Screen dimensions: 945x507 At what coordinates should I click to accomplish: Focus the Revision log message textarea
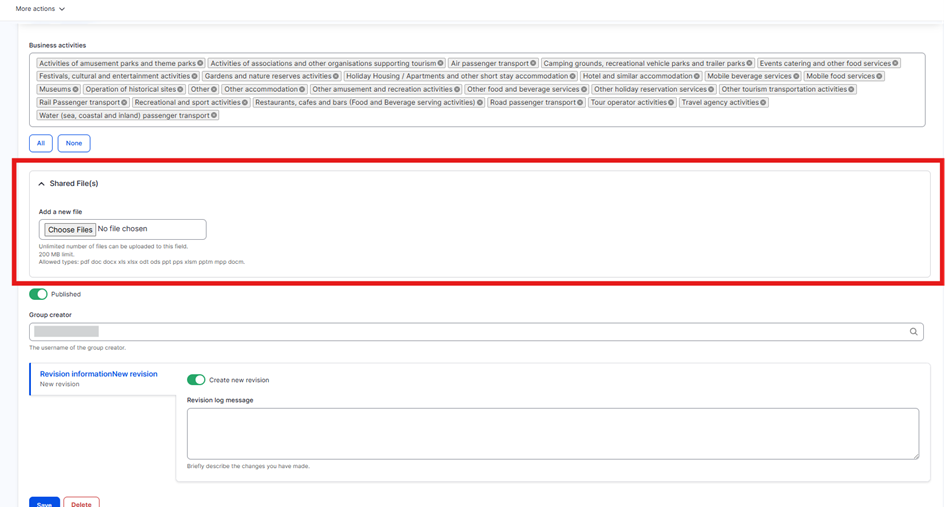(552, 433)
